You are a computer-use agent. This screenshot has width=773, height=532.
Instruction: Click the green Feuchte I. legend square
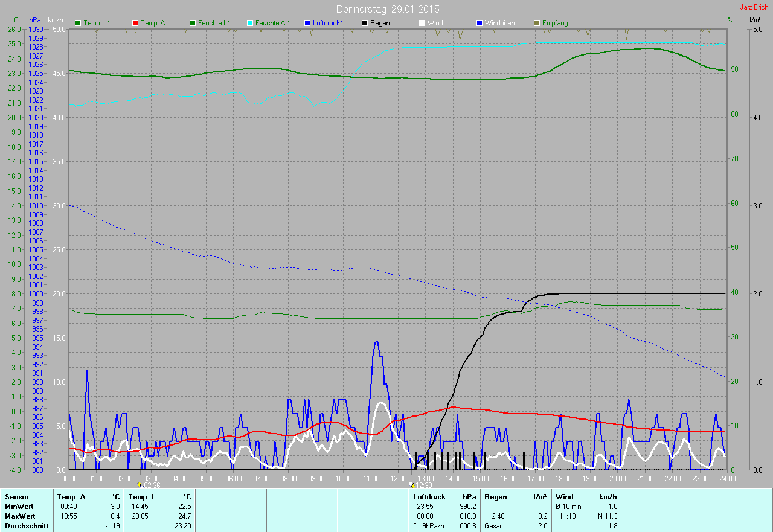pyautogui.click(x=193, y=23)
